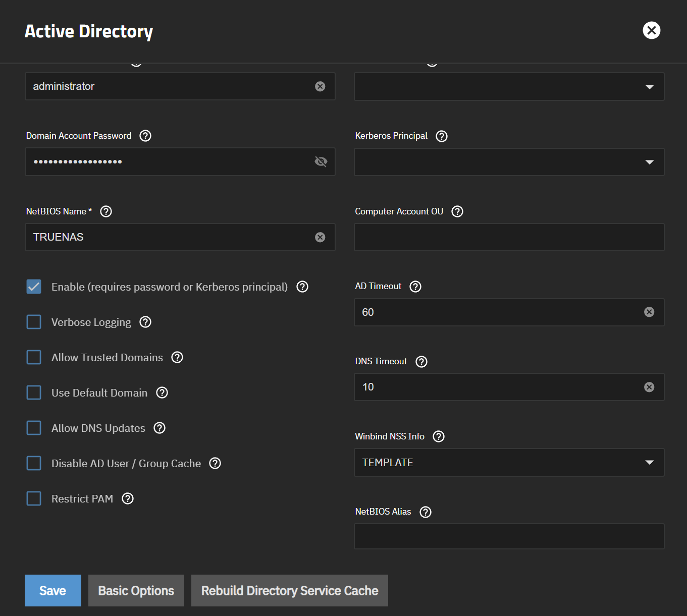View help for Allow DNS Updates
Viewport: 687px width, 616px height.
point(160,428)
